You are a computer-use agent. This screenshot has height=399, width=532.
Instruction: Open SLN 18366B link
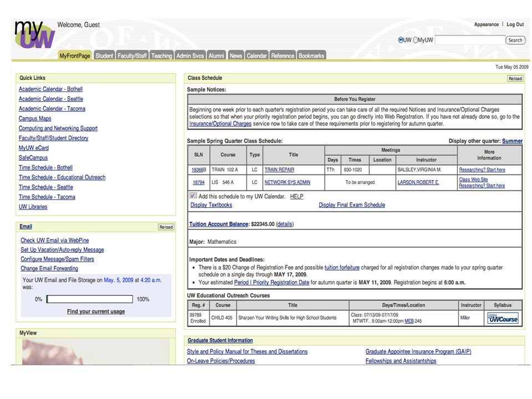[199, 170]
